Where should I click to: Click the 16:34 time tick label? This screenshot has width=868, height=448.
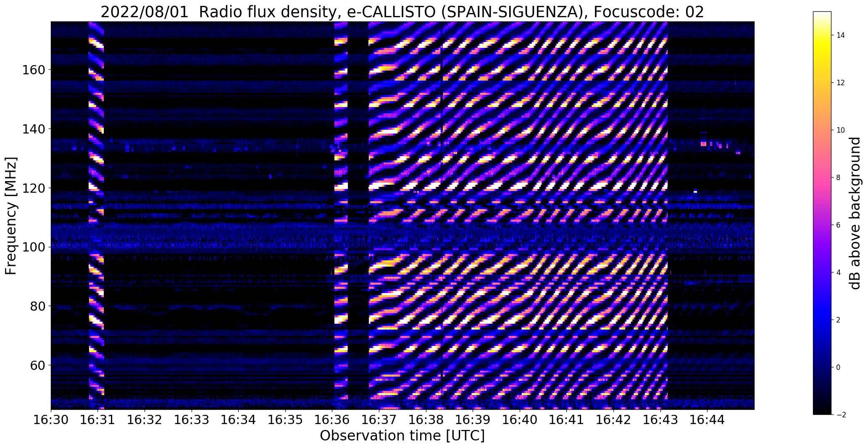239,420
